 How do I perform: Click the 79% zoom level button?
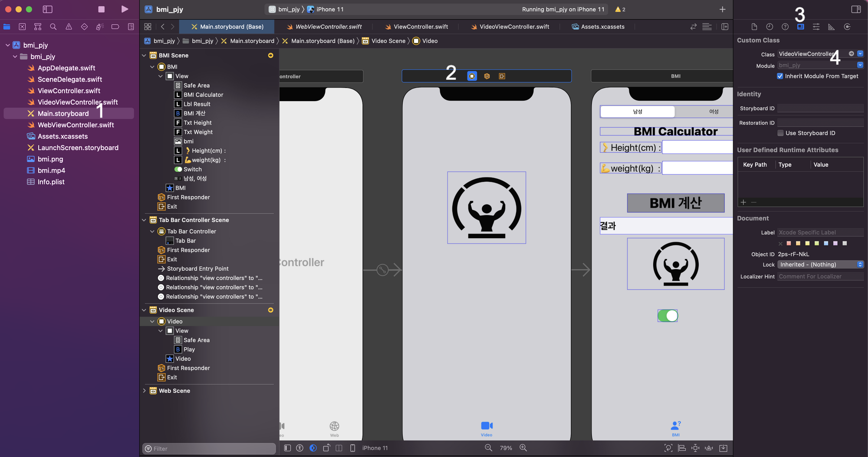(x=506, y=448)
